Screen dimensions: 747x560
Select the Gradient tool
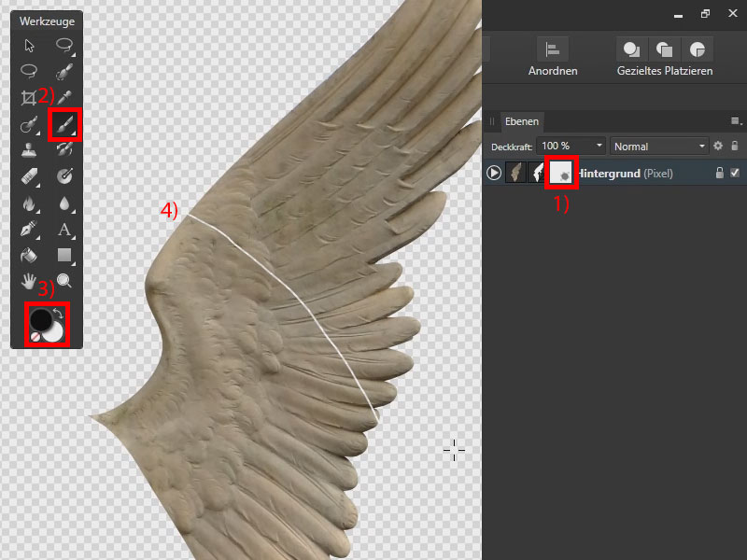coord(64,176)
